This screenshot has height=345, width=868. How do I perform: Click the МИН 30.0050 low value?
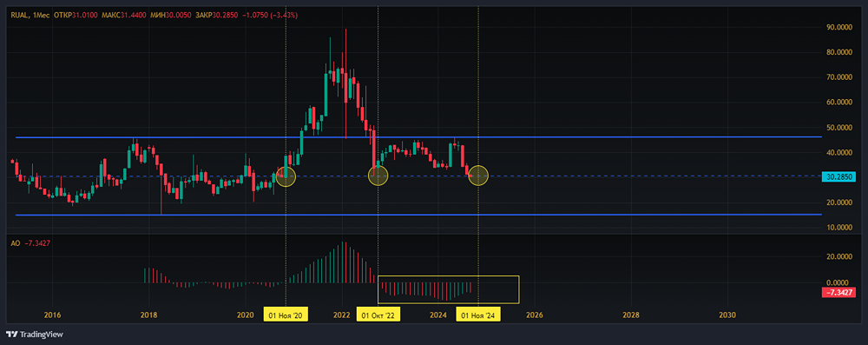click(x=170, y=16)
